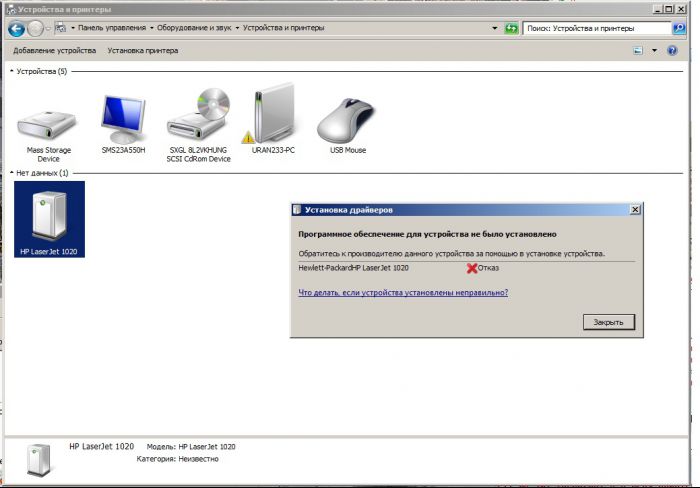The width and height of the screenshot is (700, 488).
Task: Collapse the Нет данных (1) group
Action: (x=12, y=173)
